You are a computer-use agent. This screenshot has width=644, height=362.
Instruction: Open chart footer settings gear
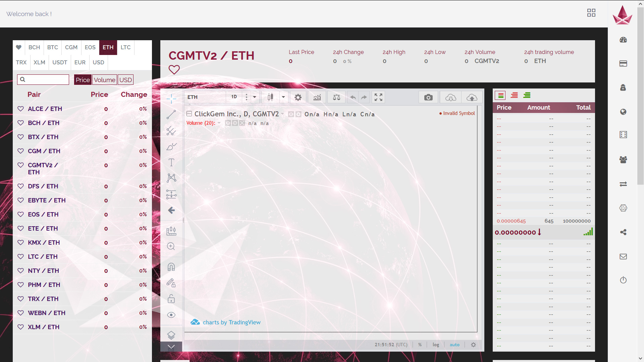tap(473, 345)
